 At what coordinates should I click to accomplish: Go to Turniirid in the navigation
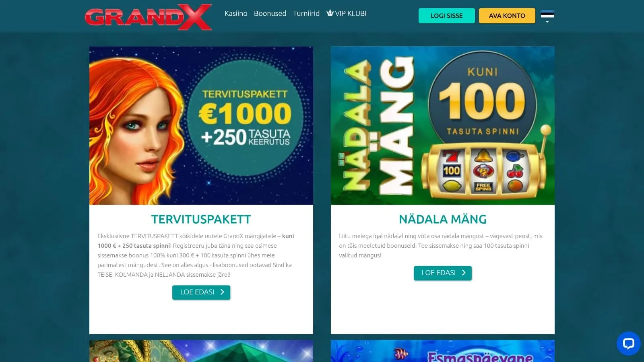[306, 13]
